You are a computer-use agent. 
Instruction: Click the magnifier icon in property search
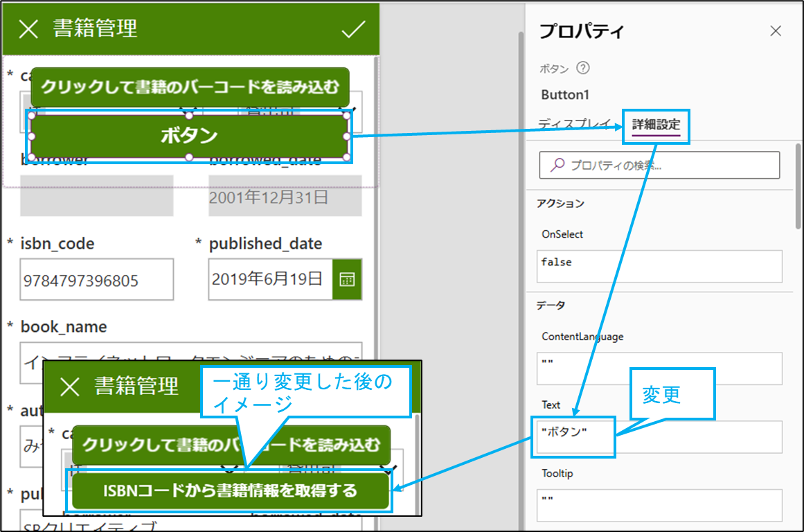(x=557, y=165)
